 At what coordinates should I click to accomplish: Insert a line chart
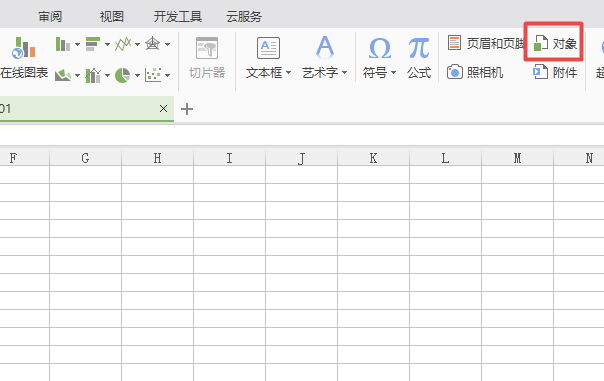pos(123,44)
